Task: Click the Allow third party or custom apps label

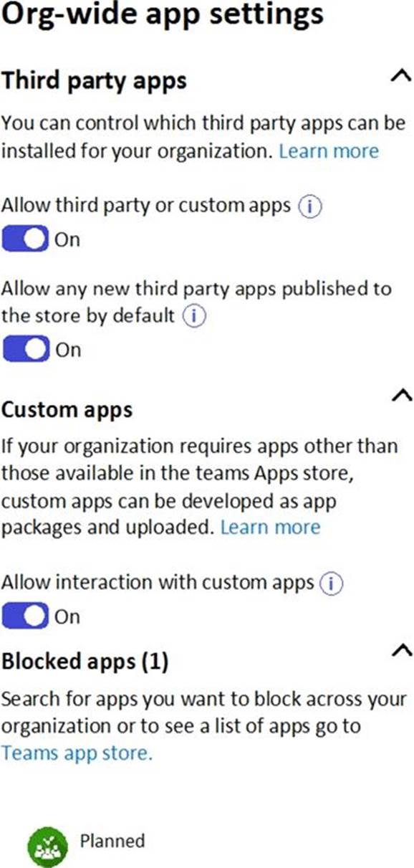Action: tap(146, 206)
